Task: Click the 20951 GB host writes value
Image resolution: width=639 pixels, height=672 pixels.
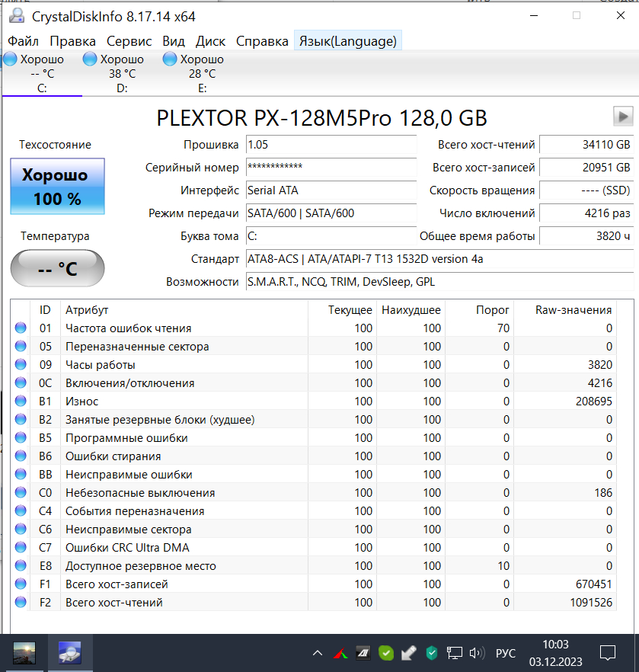Action: click(586, 167)
